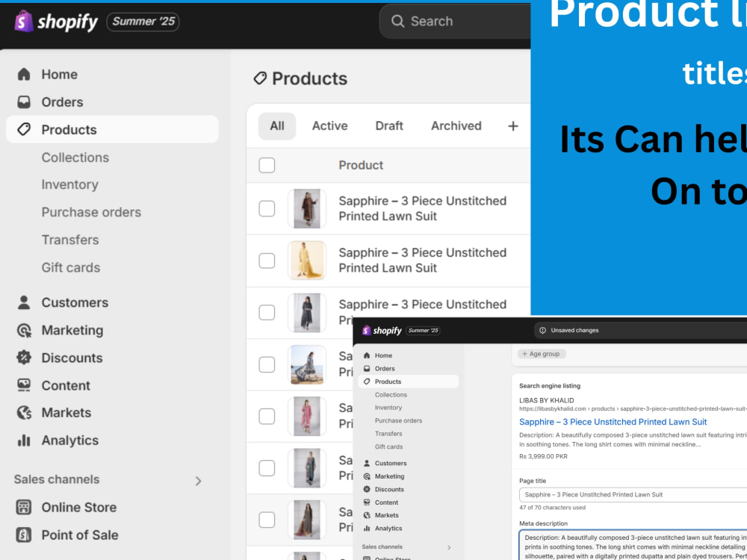The image size is (747, 560).
Task: Click the Discounts icon in the overlay sidebar
Action: 367,489
